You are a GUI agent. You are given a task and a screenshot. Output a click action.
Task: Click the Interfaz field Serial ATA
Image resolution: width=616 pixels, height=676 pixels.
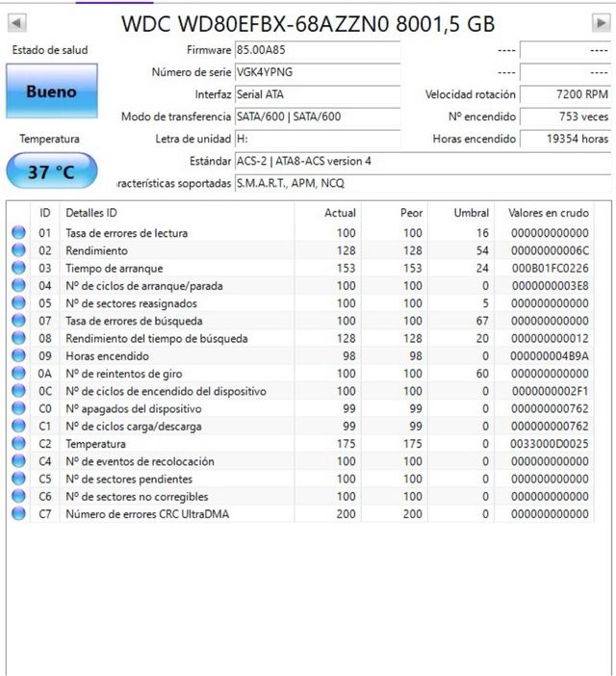coord(318,94)
